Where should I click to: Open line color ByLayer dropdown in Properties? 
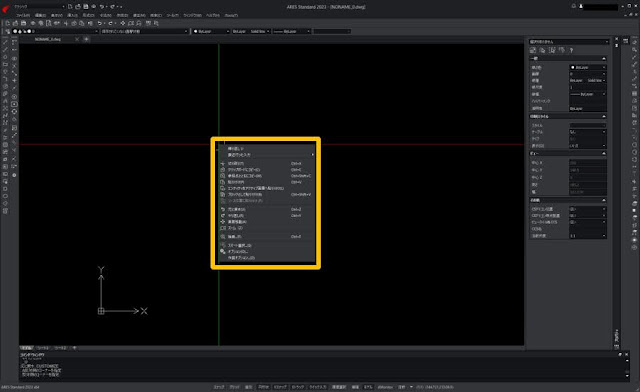click(588, 67)
